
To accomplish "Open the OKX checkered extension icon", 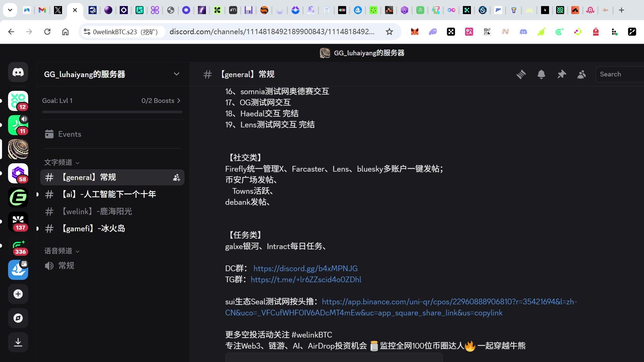I will [x=451, y=32].
